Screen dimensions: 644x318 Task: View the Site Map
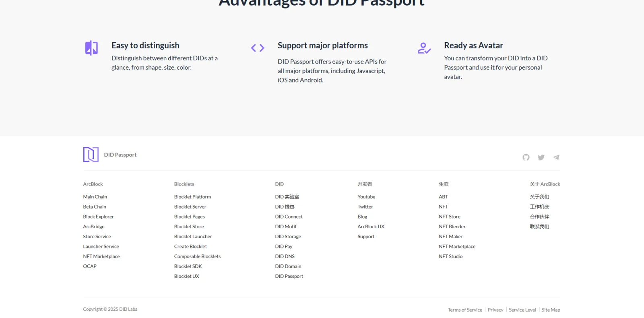coord(551,310)
